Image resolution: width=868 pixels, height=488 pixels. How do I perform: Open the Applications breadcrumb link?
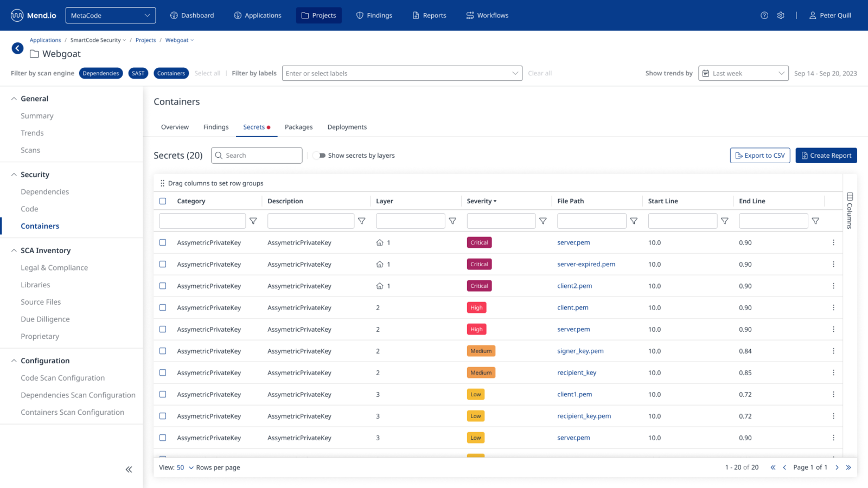pyautogui.click(x=45, y=40)
